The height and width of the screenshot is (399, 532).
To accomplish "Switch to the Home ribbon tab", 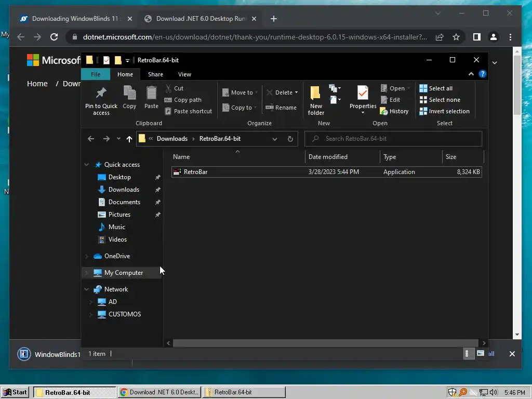I will 125,74.
